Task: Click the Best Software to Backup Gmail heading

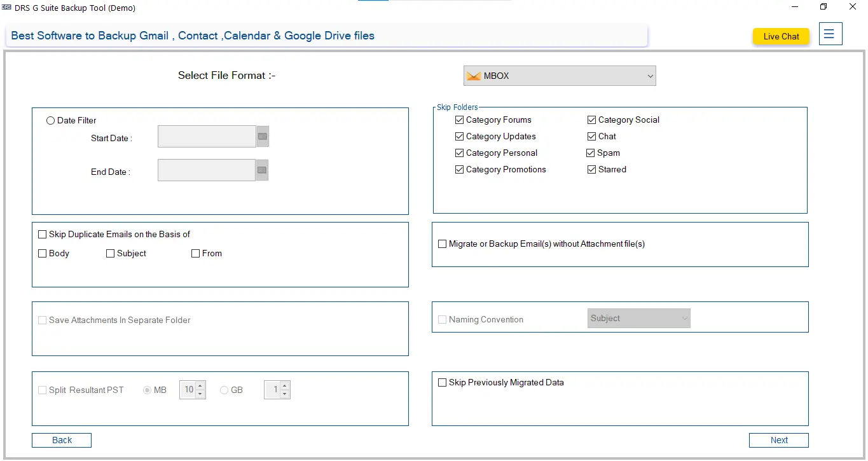Action: [193, 36]
